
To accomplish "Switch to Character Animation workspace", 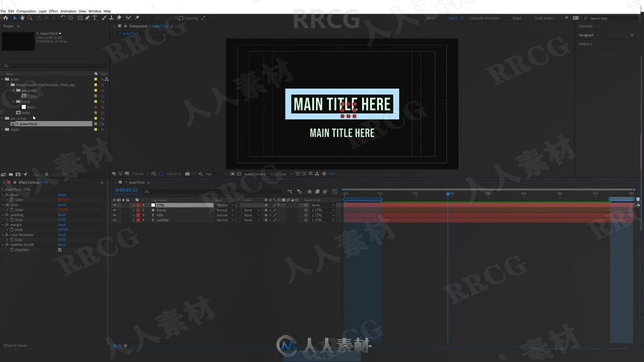I will pos(485,18).
